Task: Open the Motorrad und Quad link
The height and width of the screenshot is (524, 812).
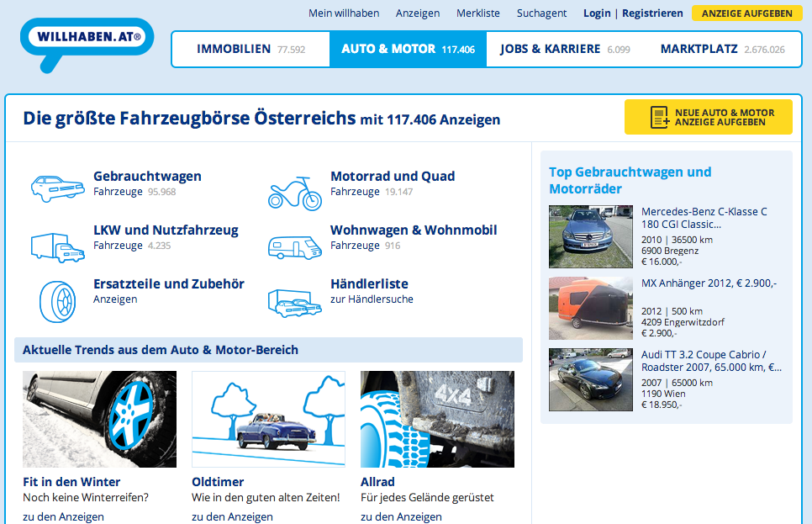Action: coord(393,177)
